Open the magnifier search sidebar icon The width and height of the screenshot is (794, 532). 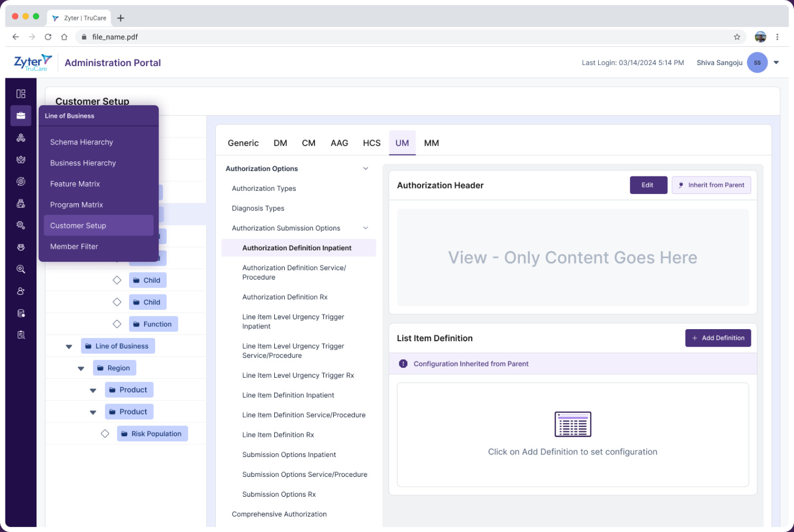tap(21, 269)
